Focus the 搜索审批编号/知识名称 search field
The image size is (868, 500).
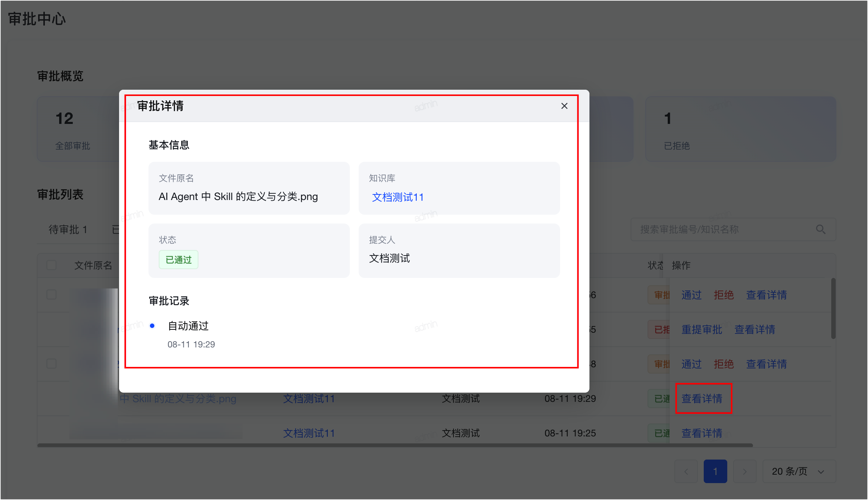point(733,229)
